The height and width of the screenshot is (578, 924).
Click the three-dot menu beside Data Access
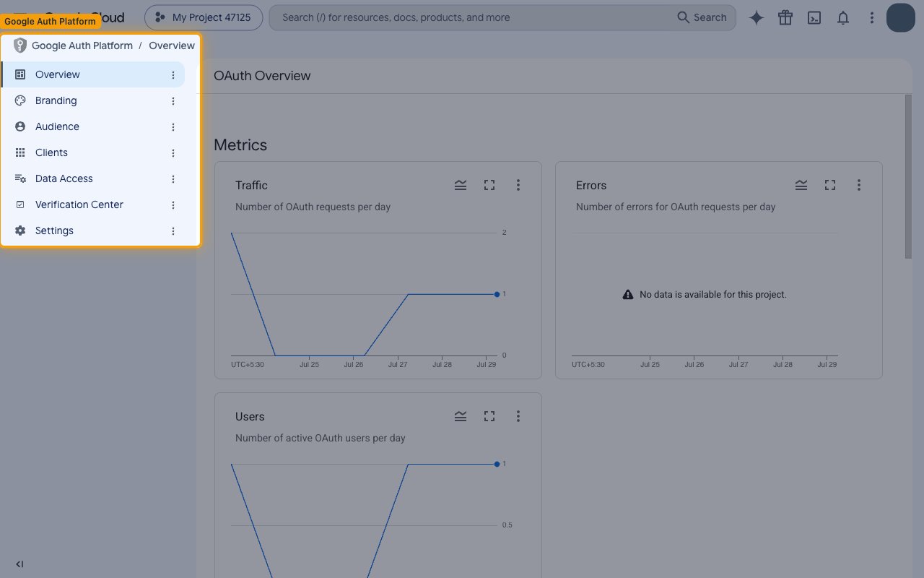point(173,179)
